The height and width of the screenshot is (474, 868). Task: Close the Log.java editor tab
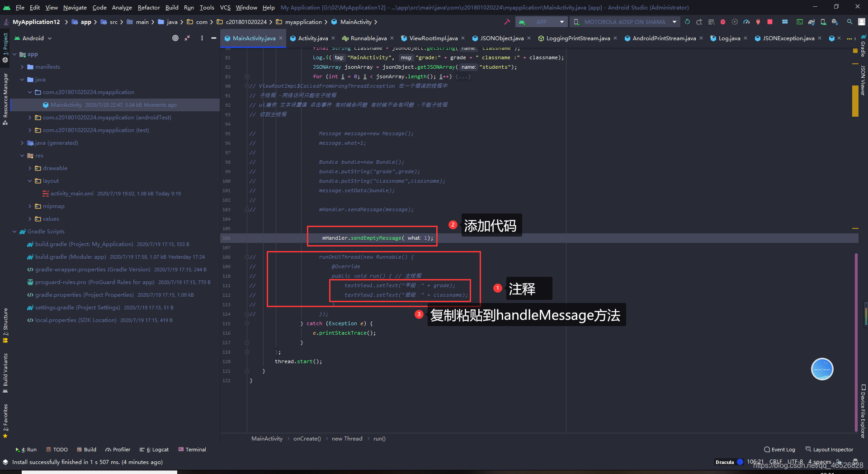point(745,38)
